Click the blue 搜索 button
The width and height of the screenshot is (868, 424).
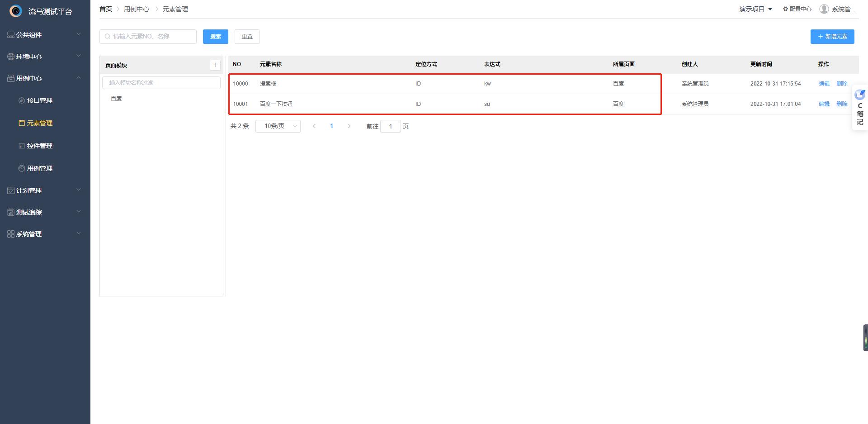(x=216, y=37)
